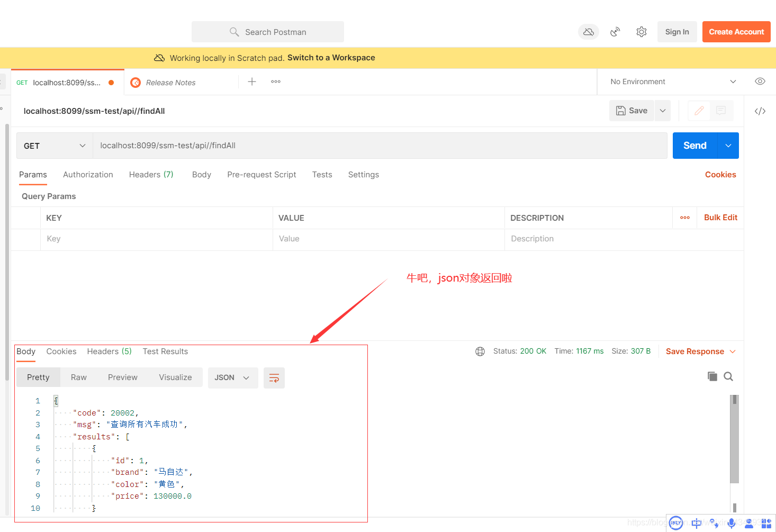Open the response Cookies tab
Image resolution: width=776 pixels, height=532 pixels.
[x=61, y=351]
